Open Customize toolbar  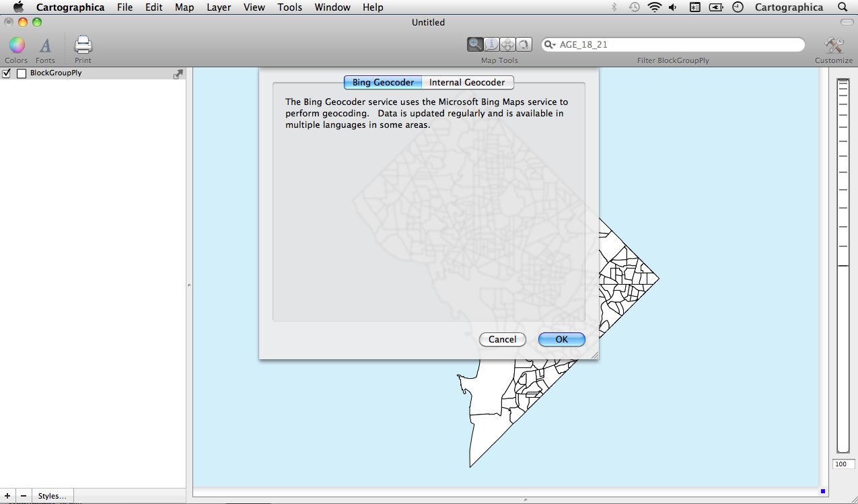834,46
